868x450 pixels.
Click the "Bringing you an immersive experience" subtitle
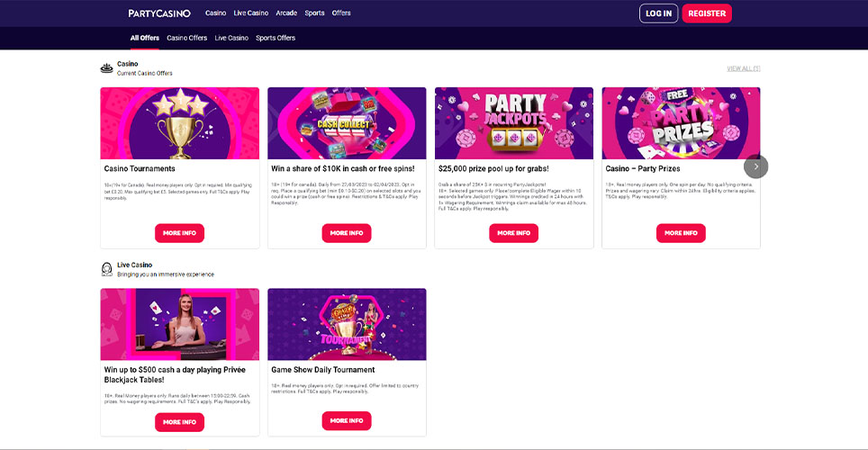click(x=166, y=274)
